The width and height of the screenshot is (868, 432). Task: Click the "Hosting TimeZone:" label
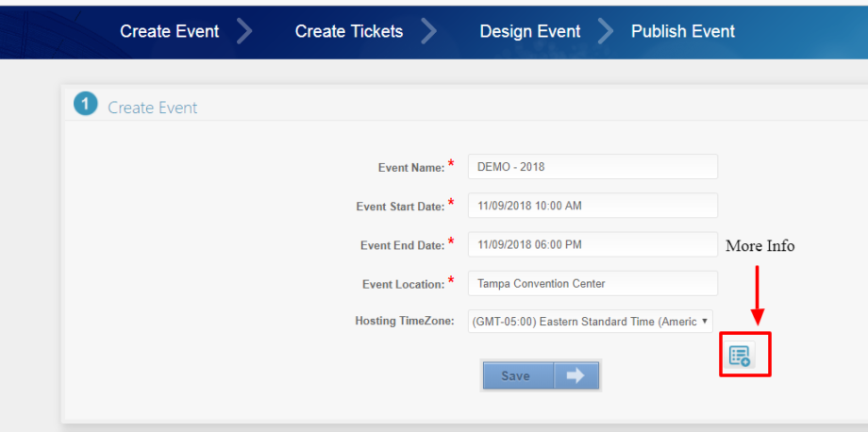click(405, 322)
